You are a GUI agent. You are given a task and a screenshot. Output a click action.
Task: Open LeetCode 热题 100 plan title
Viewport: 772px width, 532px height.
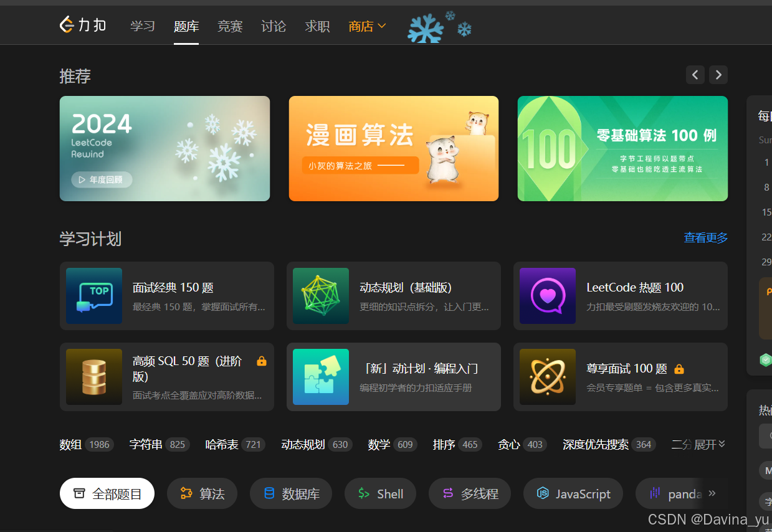pos(635,287)
